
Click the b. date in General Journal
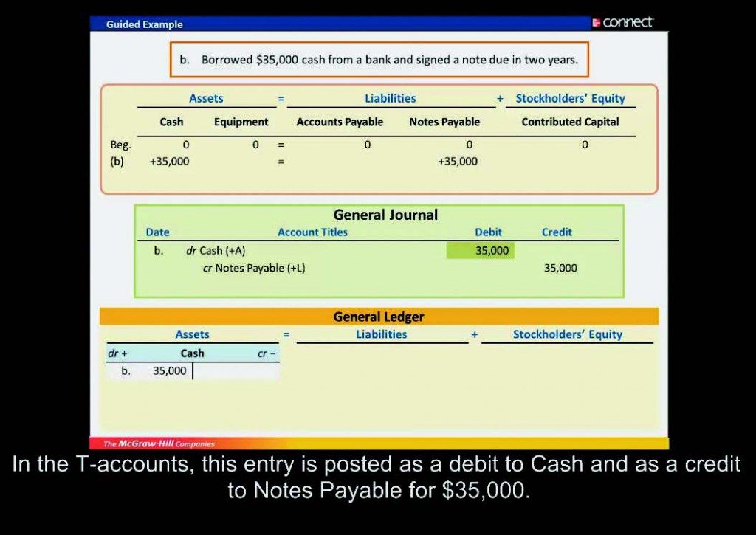point(159,251)
